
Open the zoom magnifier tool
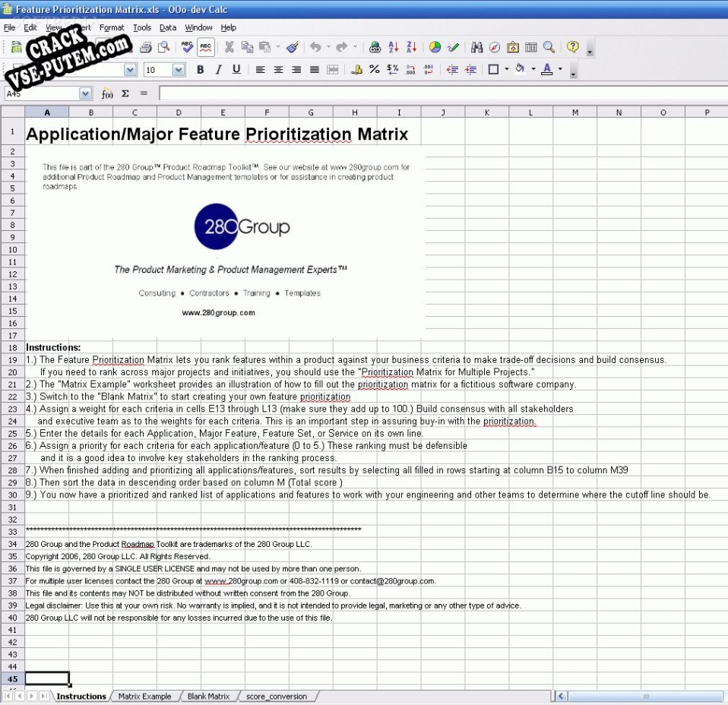[x=549, y=47]
